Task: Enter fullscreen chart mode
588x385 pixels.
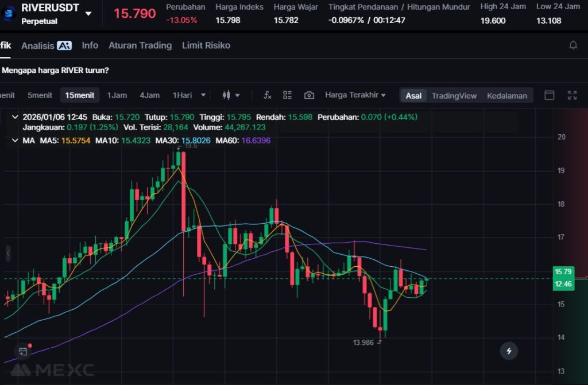Action: click(572, 95)
